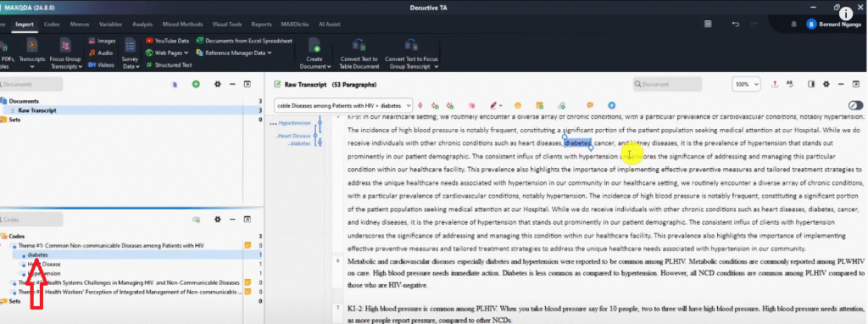Screen dimensions: 868x324
Task: Open the 100% zoom dropdown
Action: click(746, 84)
